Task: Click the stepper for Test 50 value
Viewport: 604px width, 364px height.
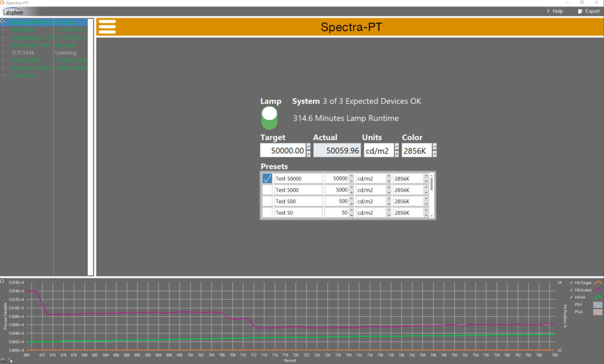Action: pyautogui.click(x=352, y=212)
